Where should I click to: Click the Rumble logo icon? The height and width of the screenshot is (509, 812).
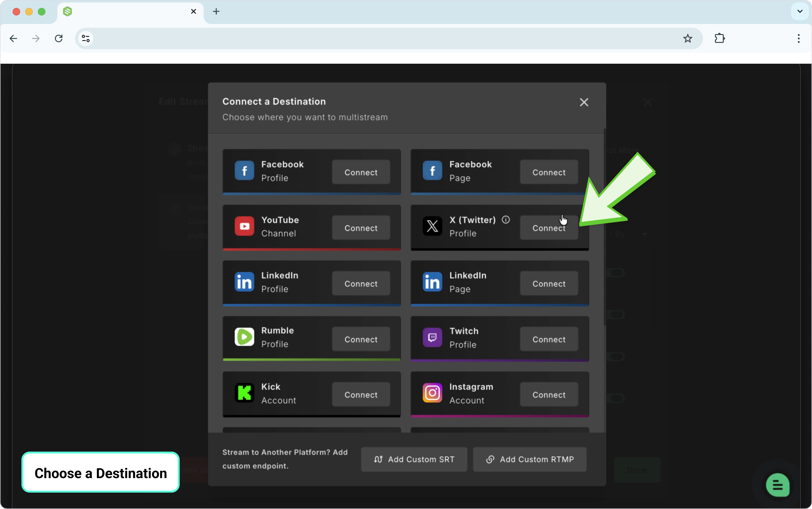pos(244,337)
